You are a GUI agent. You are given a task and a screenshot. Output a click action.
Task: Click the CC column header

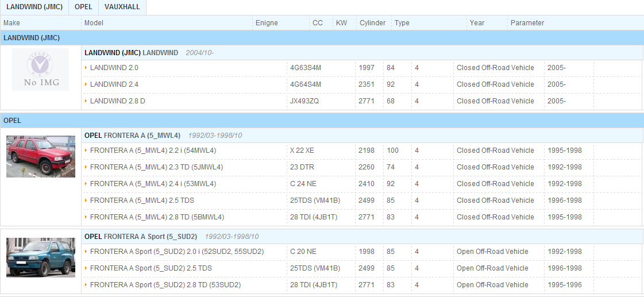(x=318, y=23)
